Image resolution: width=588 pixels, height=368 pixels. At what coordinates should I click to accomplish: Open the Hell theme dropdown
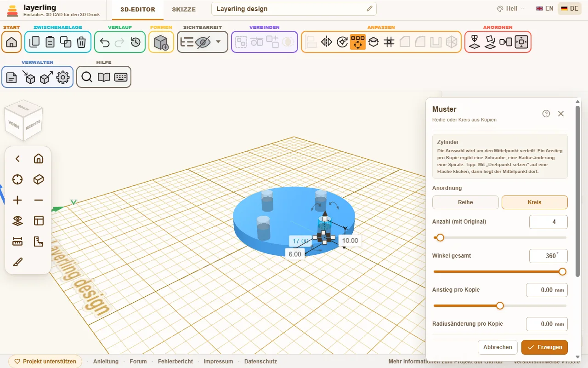[510, 8]
